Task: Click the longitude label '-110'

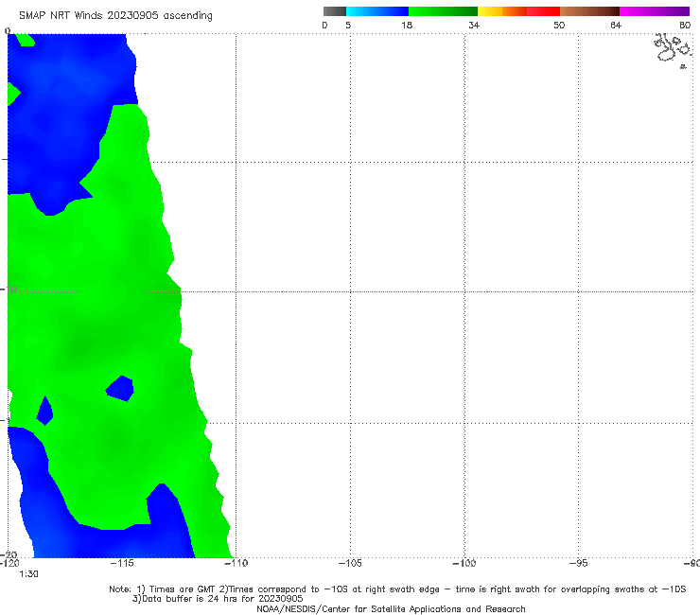Action: tap(236, 563)
